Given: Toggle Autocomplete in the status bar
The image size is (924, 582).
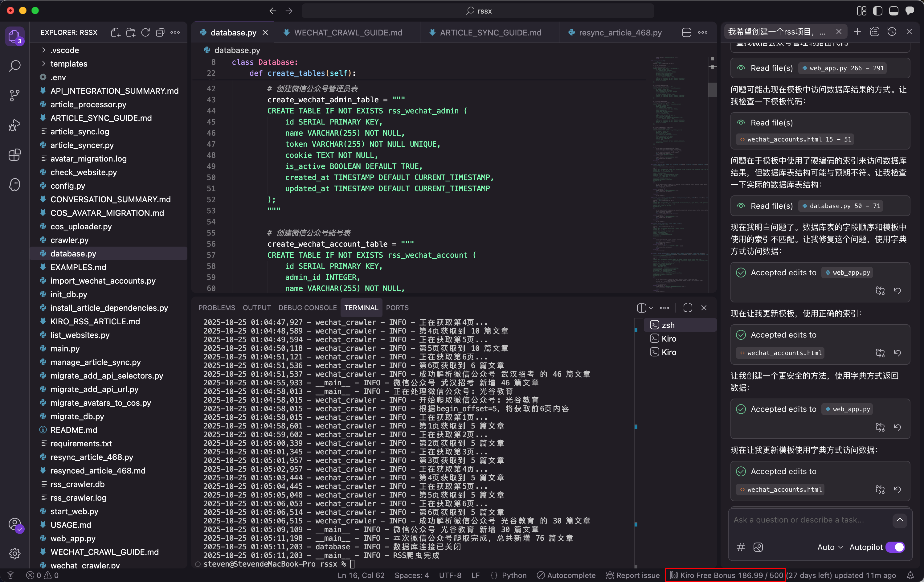Looking at the screenshot, I should click(566, 575).
